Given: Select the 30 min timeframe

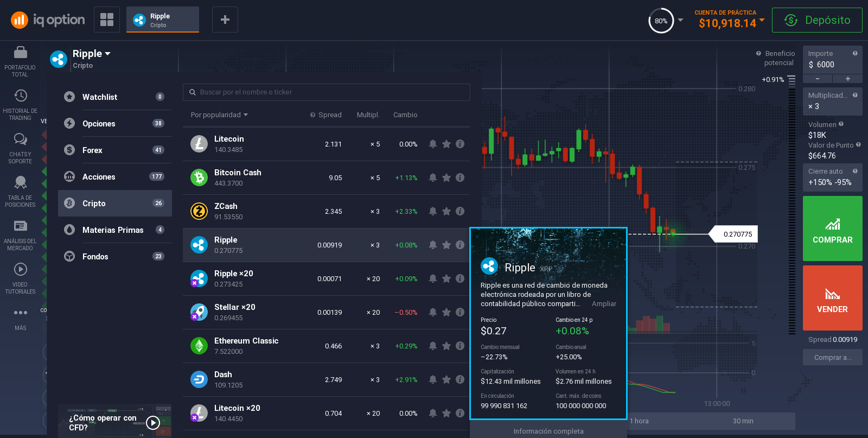Looking at the screenshot, I should coord(743,421).
